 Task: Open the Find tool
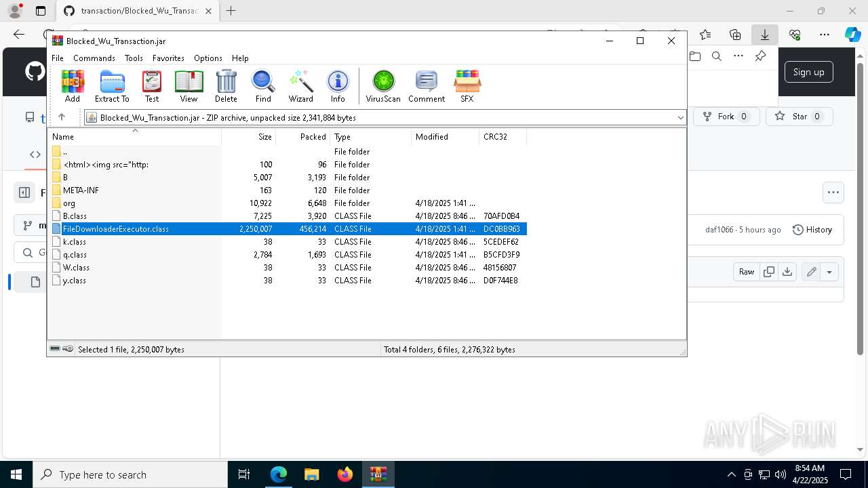click(263, 86)
